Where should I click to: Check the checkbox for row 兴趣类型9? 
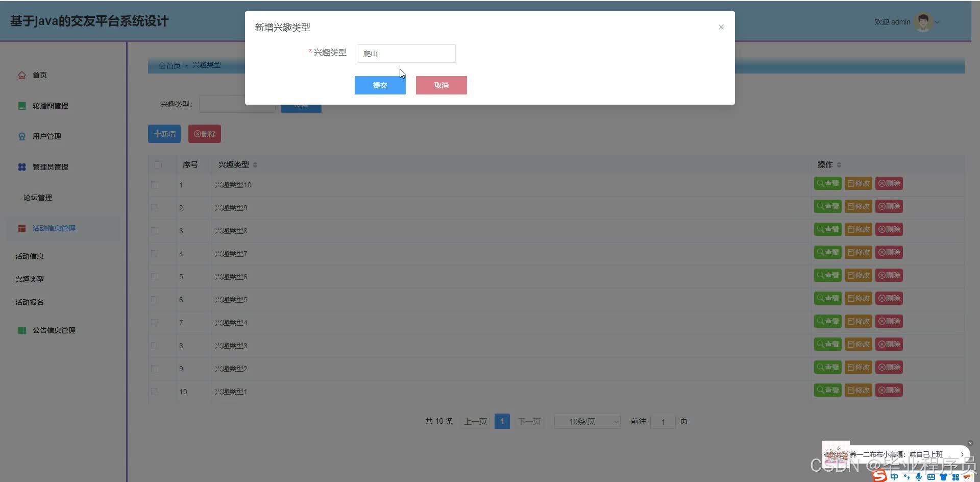(x=155, y=208)
